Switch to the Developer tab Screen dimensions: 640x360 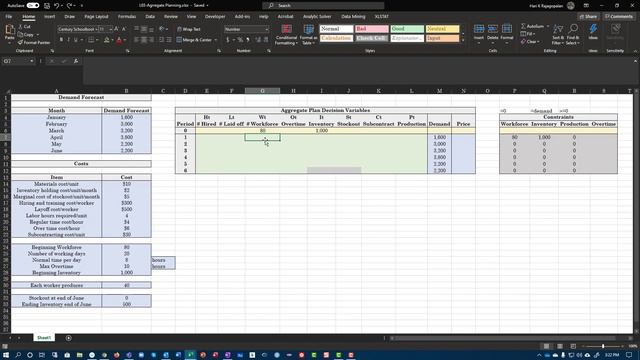pyautogui.click(x=215, y=17)
